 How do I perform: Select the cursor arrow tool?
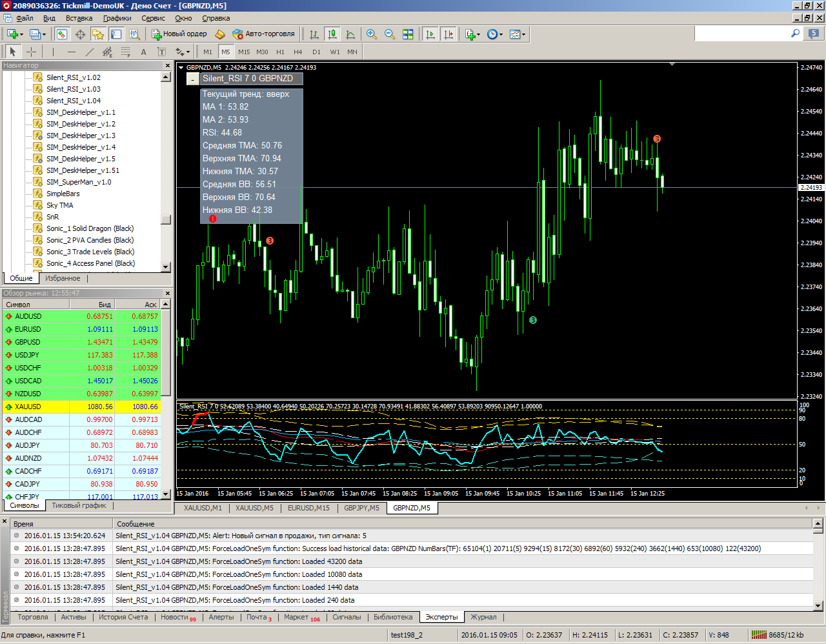click(13, 52)
